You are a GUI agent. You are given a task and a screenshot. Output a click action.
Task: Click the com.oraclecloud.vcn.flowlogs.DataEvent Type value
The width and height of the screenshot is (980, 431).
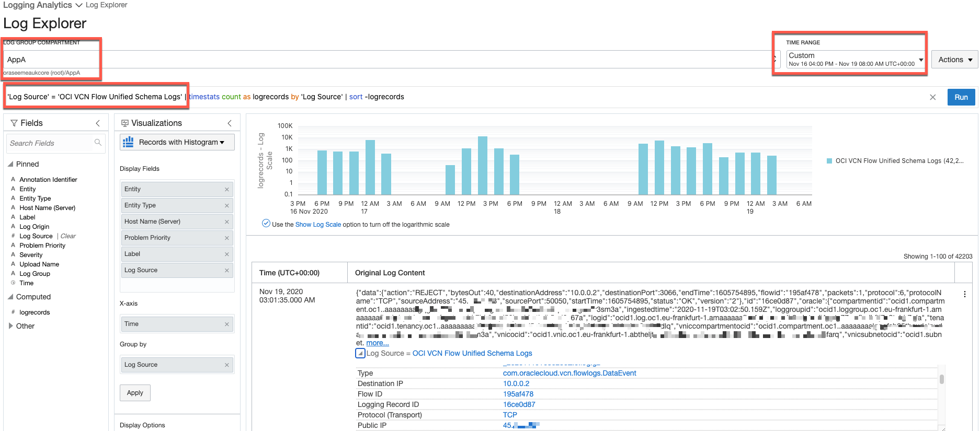[569, 374]
